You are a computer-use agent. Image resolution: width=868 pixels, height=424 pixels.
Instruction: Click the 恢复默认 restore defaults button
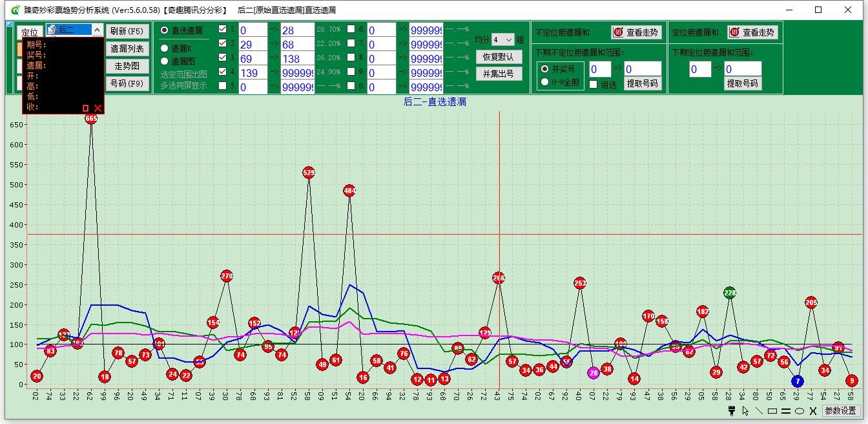coord(499,57)
